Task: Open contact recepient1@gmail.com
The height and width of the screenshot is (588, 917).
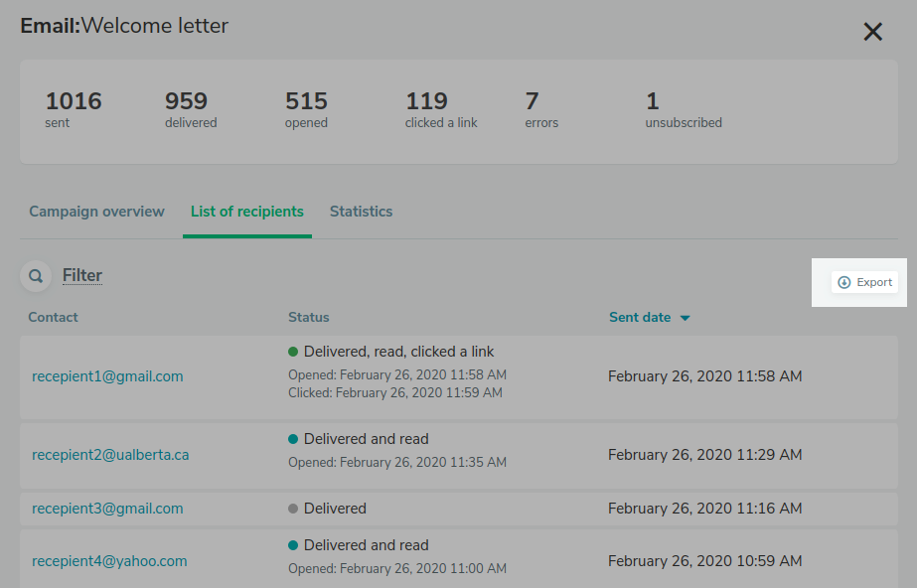Action: pyautogui.click(x=107, y=376)
